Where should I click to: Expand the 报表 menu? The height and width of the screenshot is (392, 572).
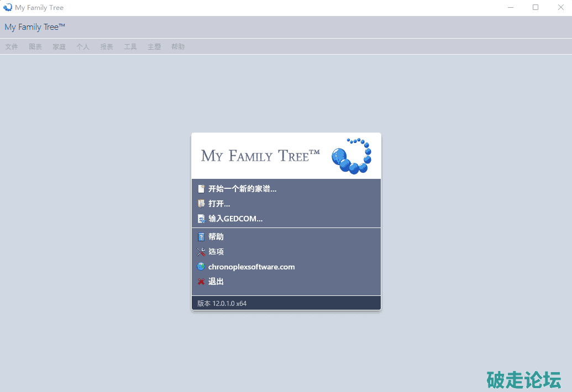coord(107,47)
